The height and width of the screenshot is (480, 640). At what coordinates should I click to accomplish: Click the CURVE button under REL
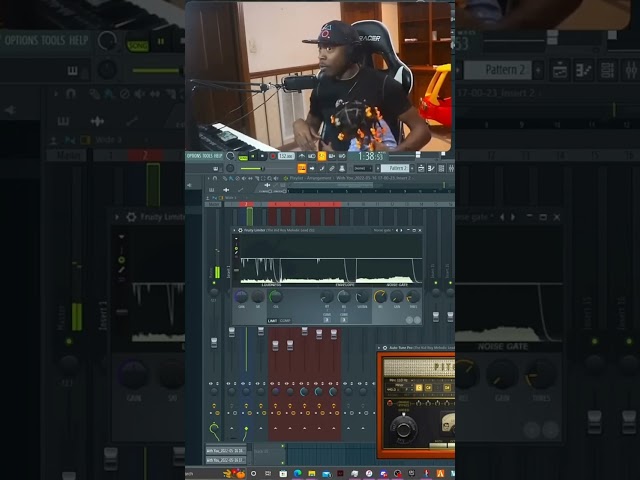[x=344, y=320]
